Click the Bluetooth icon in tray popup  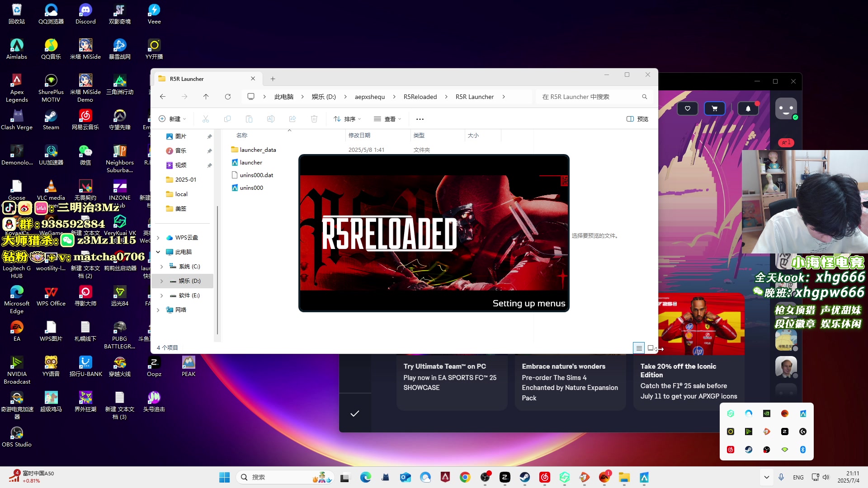(803, 450)
